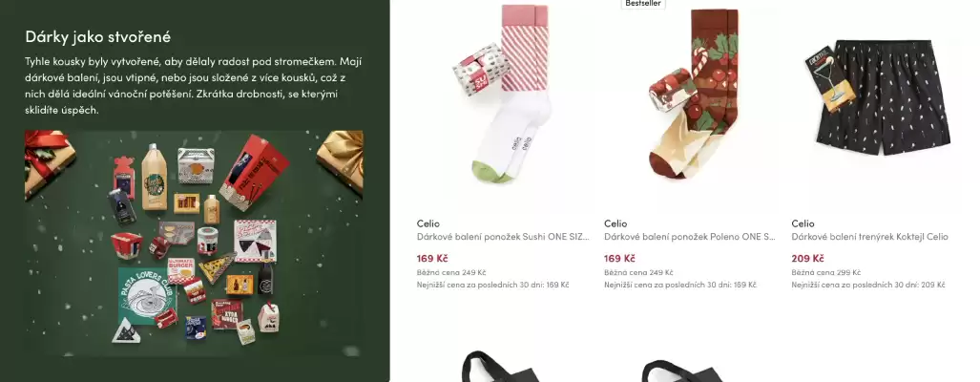Click the Christmas gifts collage banner image
This screenshot has height=382, width=980.
(x=194, y=244)
